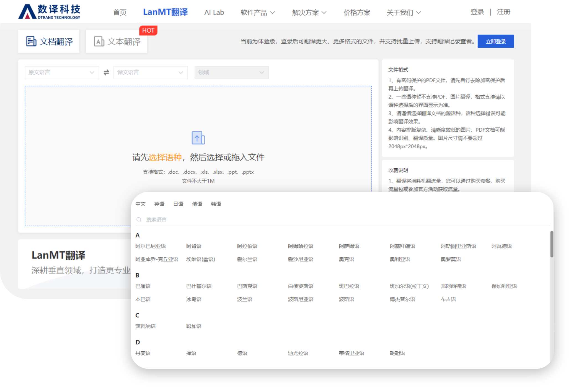Click the swap languages arrows icon
This screenshot has height=392, width=574.
coord(106,72)
